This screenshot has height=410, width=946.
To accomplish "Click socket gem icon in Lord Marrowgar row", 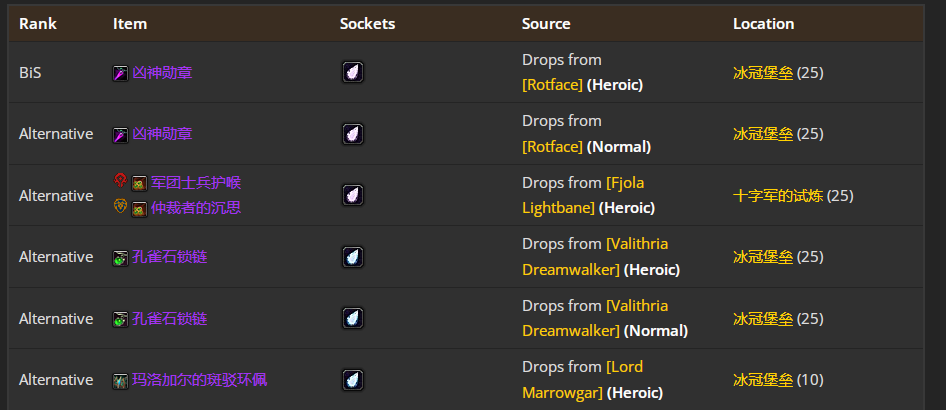I will click(352, 380).
